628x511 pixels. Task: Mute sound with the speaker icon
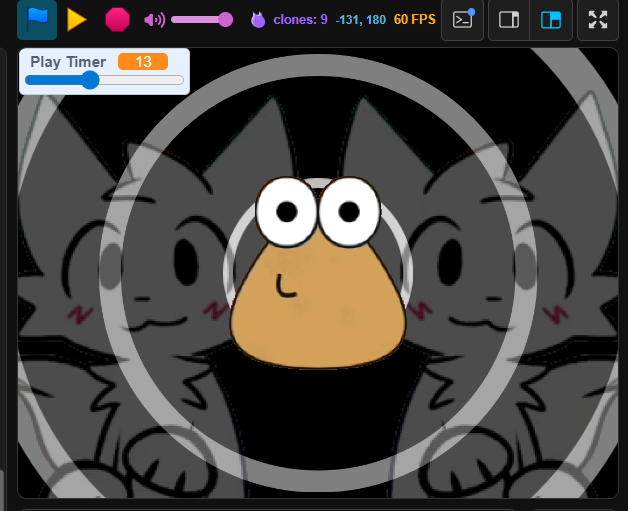pyautogui.click(x=154, y=20)
